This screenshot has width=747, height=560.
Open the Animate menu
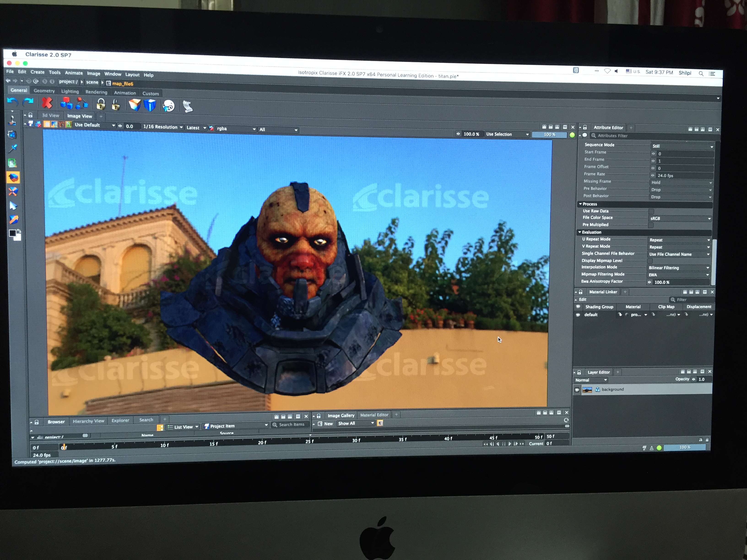click(x=74, y=73)
